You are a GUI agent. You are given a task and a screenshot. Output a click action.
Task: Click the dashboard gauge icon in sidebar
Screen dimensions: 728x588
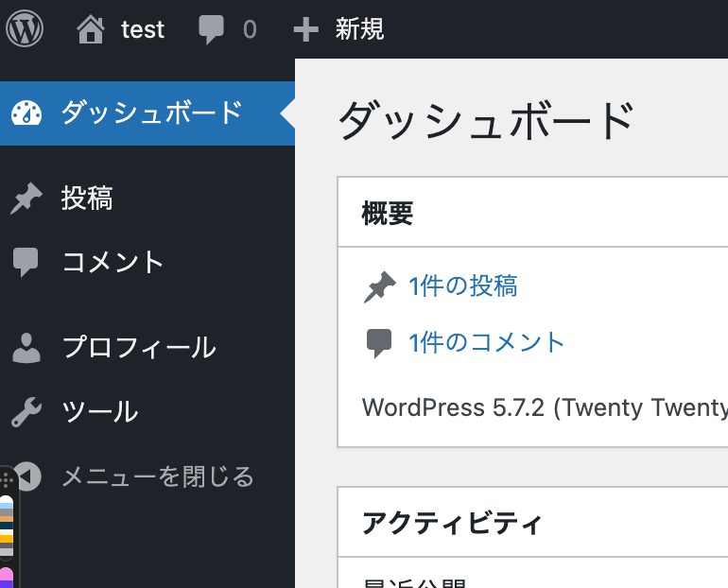coord(26,112)
